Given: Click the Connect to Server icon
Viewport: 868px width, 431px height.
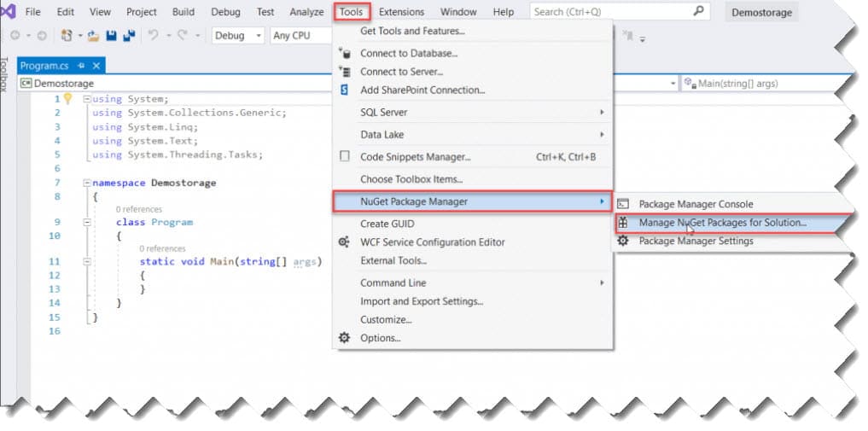Looking at the screenshot, I should [x=344, y=72].
